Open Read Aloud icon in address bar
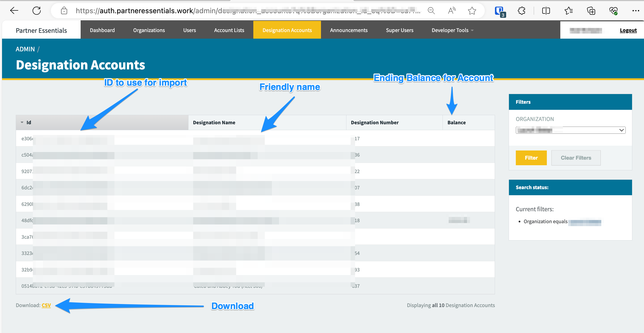 pos(452,11)
